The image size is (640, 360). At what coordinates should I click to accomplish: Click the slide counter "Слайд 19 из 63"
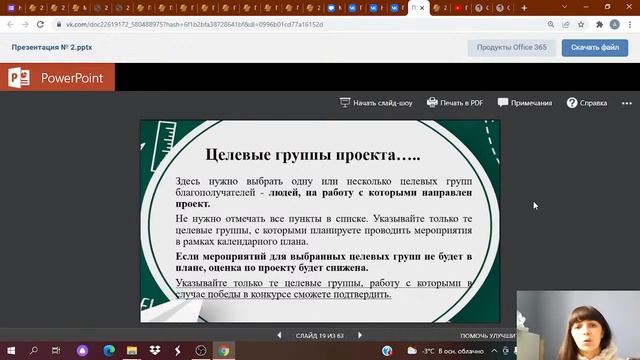point(320,336)
